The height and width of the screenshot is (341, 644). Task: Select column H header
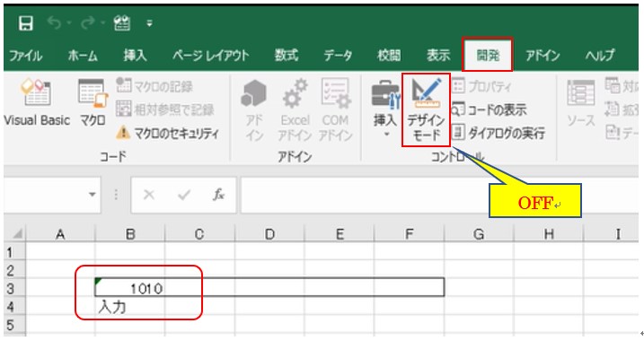click(548, 234)
